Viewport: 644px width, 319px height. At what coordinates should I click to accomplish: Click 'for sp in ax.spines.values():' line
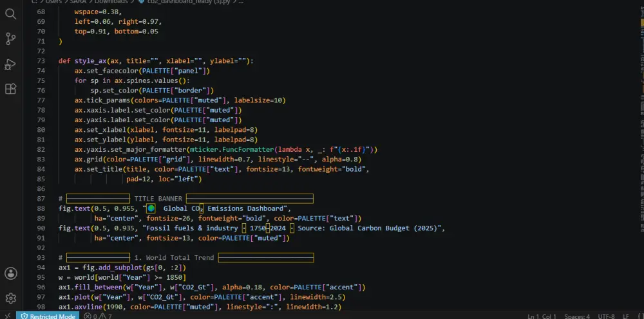[132, 80]
